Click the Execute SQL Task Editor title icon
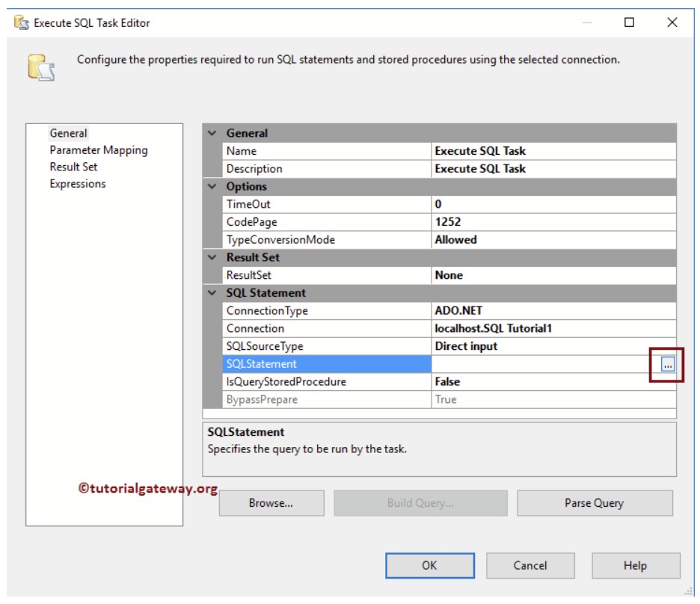 coord(22,22)
